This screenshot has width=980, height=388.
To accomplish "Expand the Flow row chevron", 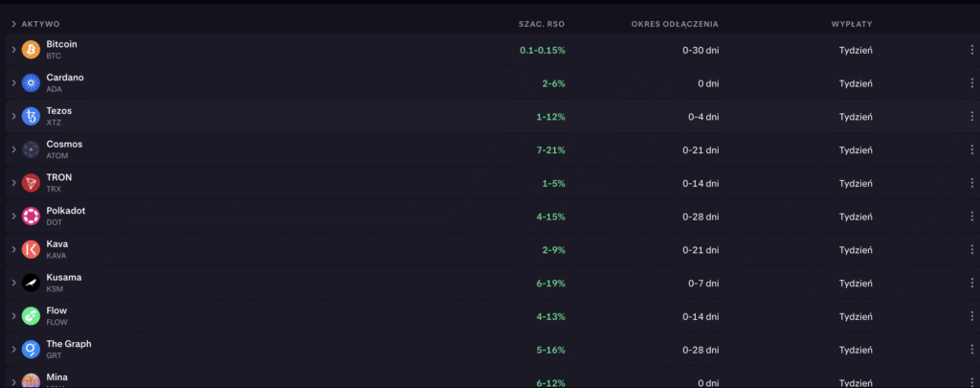I will pos(13,316).
